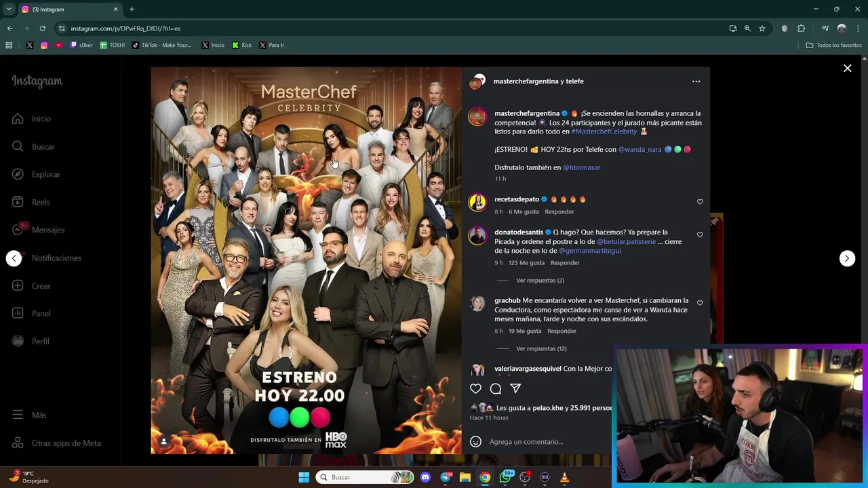The width and height of the screenshot is (868, 488).
Task: Share the post with the paper plane icon
Action: click(515, 388)
